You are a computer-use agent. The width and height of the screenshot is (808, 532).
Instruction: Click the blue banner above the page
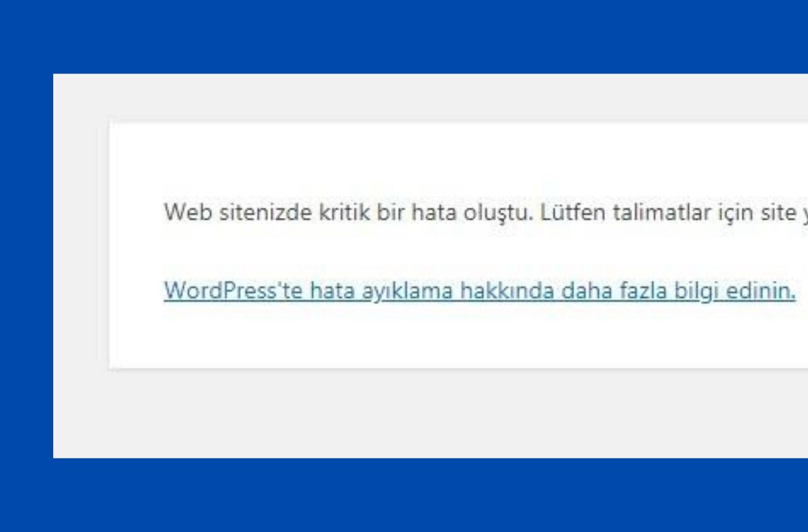pyautogui.click(x=404, y=36)
